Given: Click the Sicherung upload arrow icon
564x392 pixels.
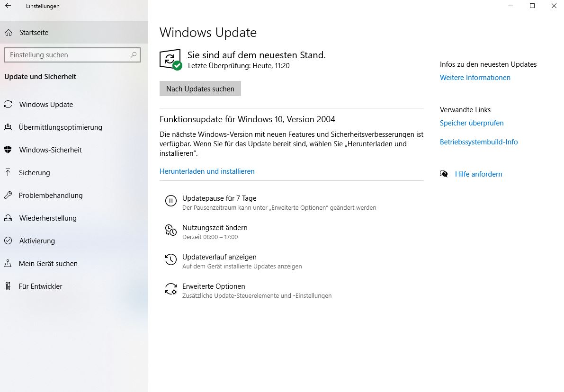Looking at the screenshot, I should tap(8, 172).
